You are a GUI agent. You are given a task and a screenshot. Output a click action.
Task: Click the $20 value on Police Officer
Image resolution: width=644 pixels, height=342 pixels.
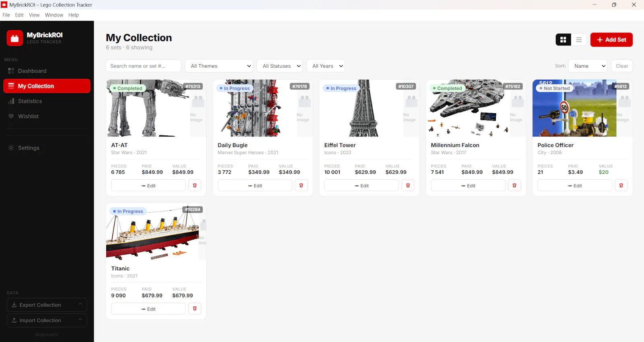pyautogui.click(x=603, y=172)
